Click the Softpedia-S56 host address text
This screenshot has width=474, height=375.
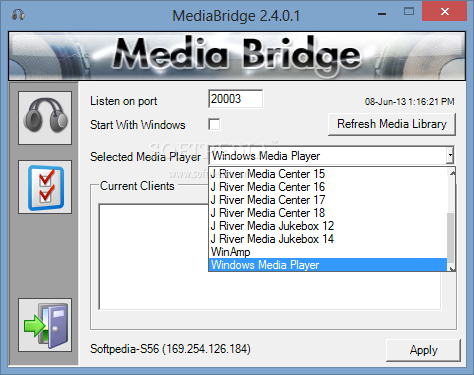coord(170,349)
